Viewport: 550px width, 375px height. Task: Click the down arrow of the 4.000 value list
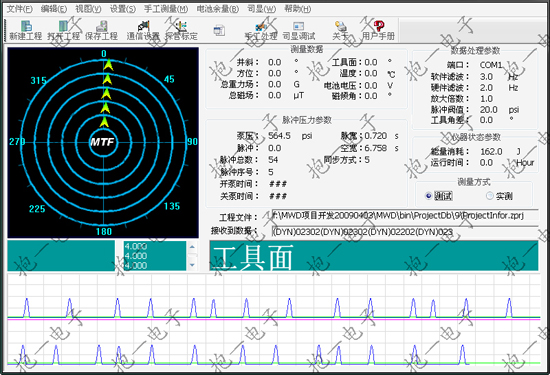click(192, 265)
